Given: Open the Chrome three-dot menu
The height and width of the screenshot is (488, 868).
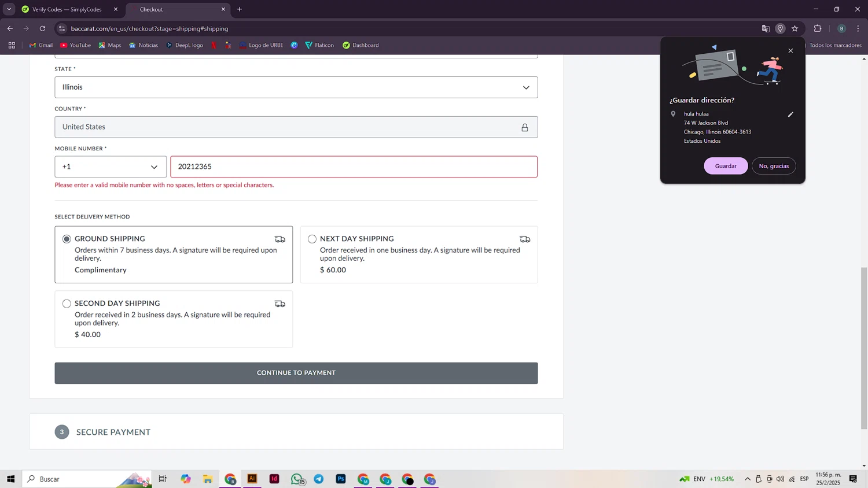Looking at the screenshot, I should pyautogui.click(x=858, y=28).
